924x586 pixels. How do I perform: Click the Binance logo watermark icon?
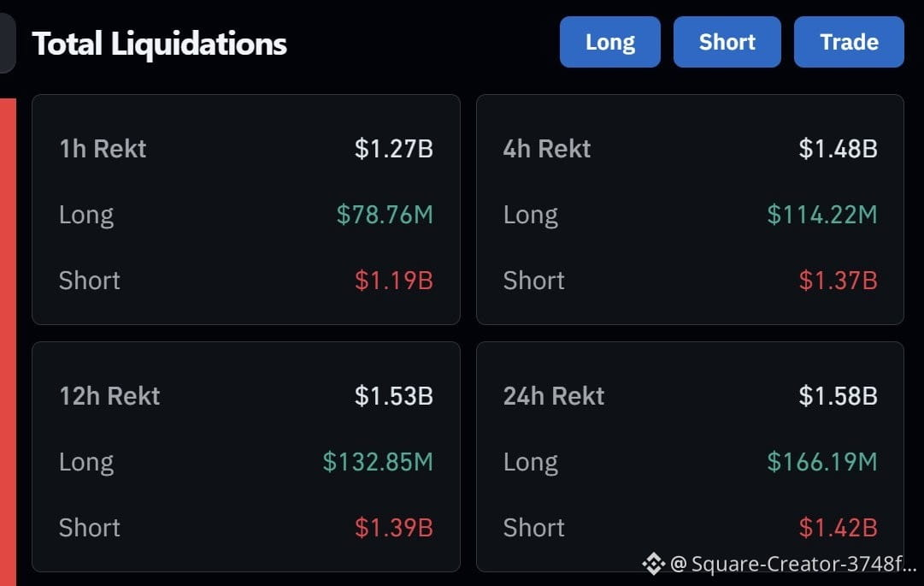pyautogui.click(x=654, y=564)
